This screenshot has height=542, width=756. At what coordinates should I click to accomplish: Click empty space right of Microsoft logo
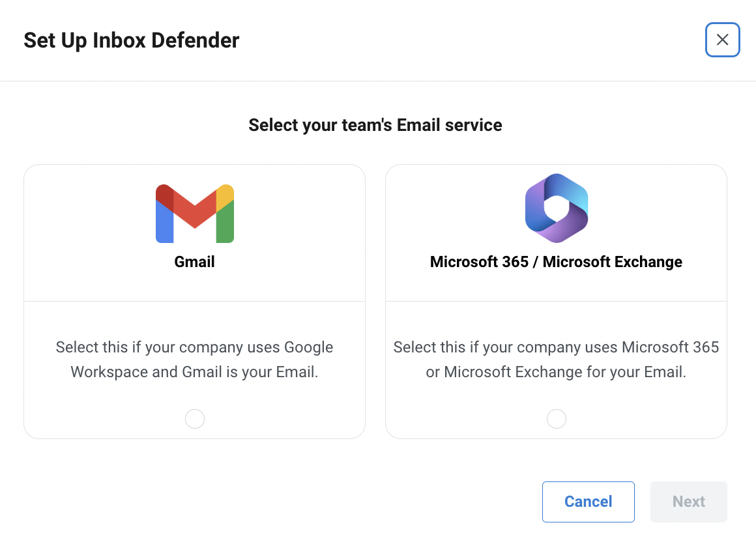coord(656,208)
